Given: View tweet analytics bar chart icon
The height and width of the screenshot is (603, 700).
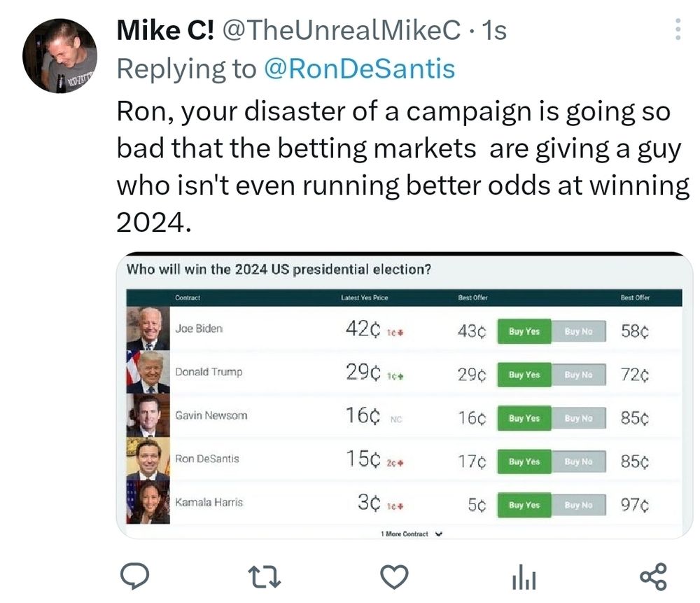Looking at the screenshot, I should [x=524, y=576].
